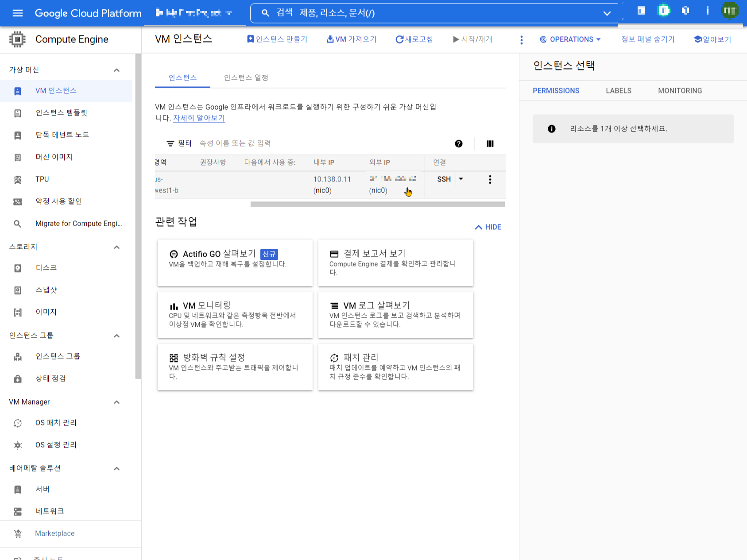The width and height of the screenshot is (747, 560).
Task: Click the VM 인스턴스 sidebar icon
Action: pos(18,91)
